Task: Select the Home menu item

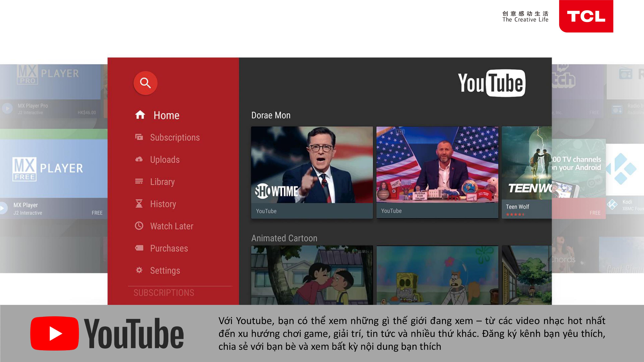Action: point(166,115)
